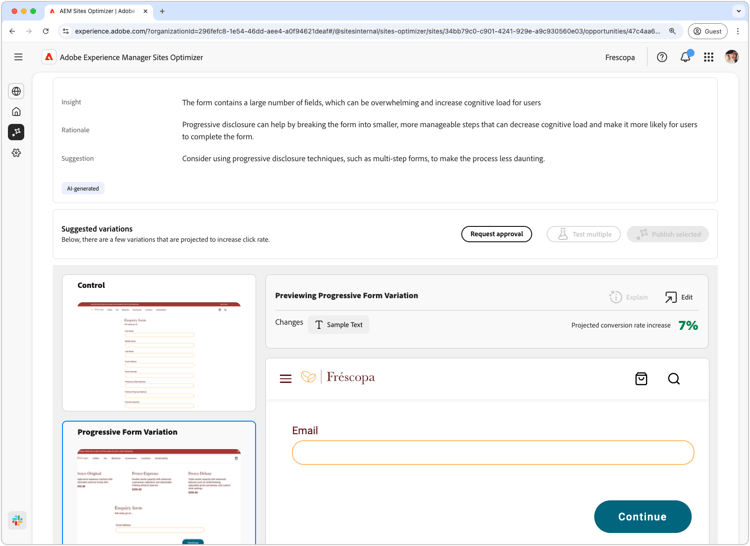Open the notifications bell
Screen dimensions: 750x546
tap(685, 57)
